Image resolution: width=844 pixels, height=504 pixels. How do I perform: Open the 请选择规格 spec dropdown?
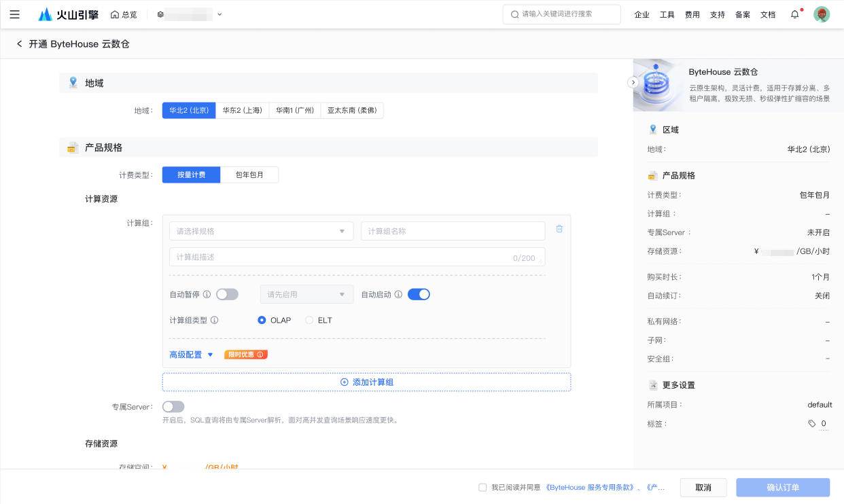pyautogui.click(x=261, y=231)
